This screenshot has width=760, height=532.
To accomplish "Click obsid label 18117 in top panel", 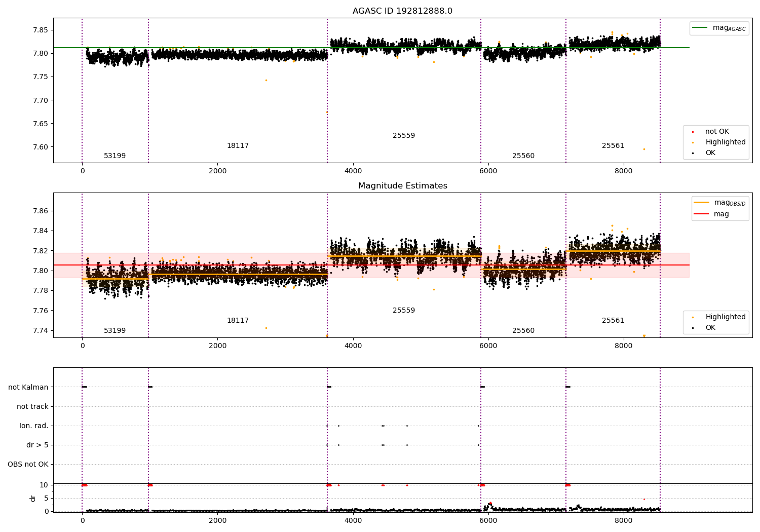I will [238, 146].
